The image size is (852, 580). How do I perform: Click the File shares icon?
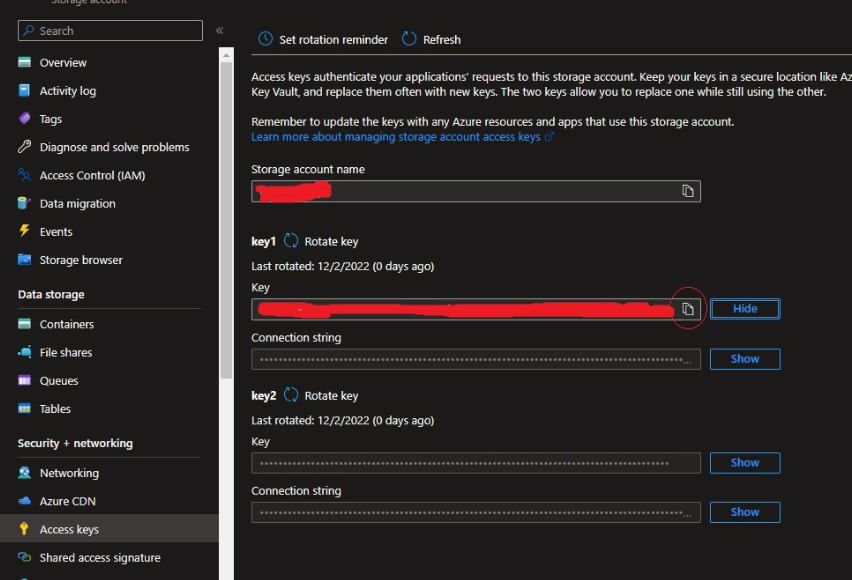click(24, 352)
